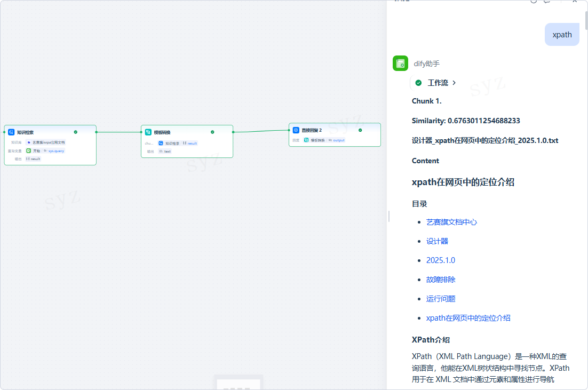Click the green check beside 工作流
This screenshot has height=390, width=588.
pyautogui.click(x=418, y=83)
